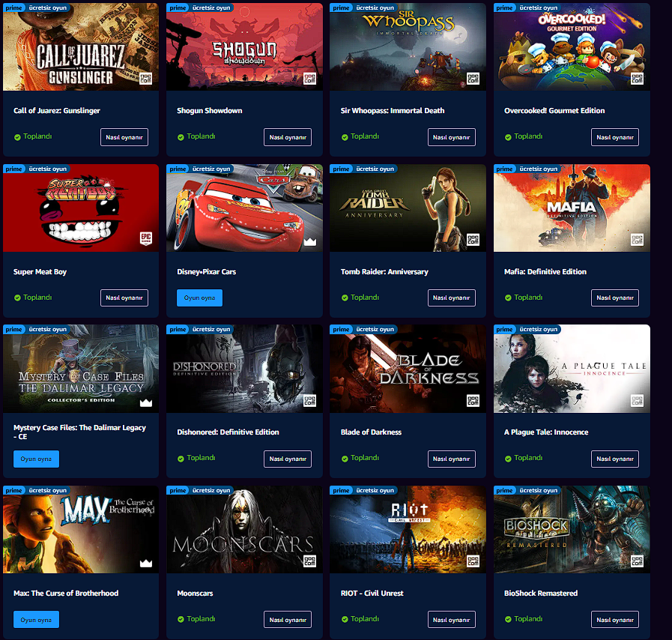Open the Call of Juarez: Gunslinger cover art
This screenshot has height=640, width=672.
coord(81,47)
